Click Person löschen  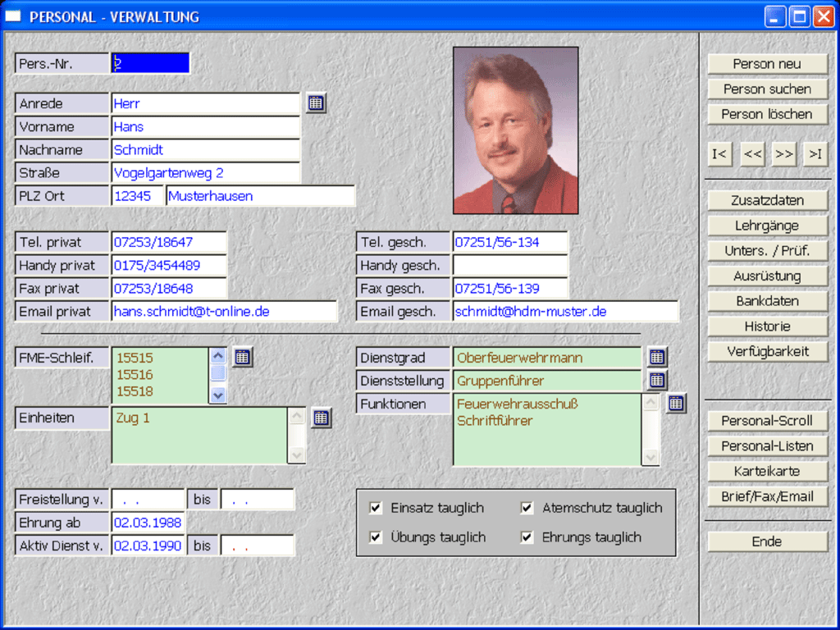point(767,114)
